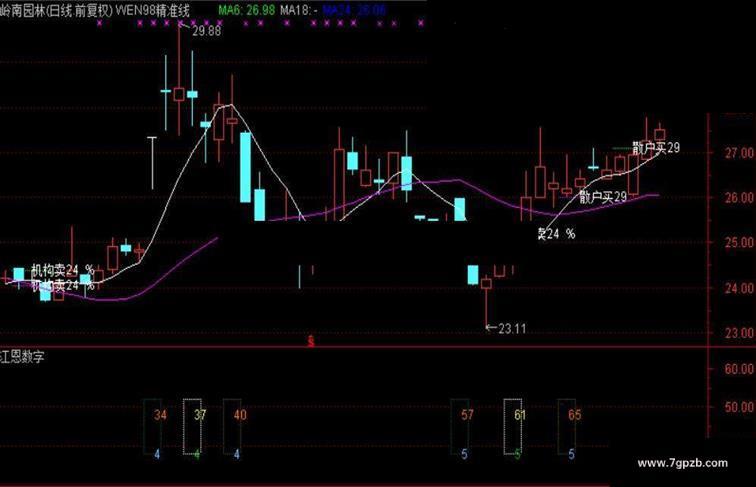Screen dimensions: 756x487
Task: Click the 60.00 sub-chart axis label
Action: tap(740, 369)
